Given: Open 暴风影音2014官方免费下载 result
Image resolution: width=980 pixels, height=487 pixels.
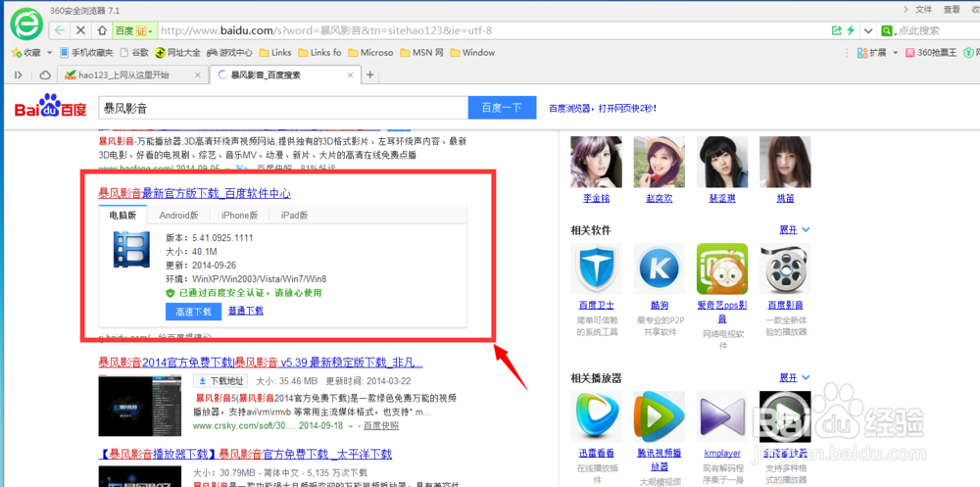Looking at the screenshot, I should (x=261, y=363).
